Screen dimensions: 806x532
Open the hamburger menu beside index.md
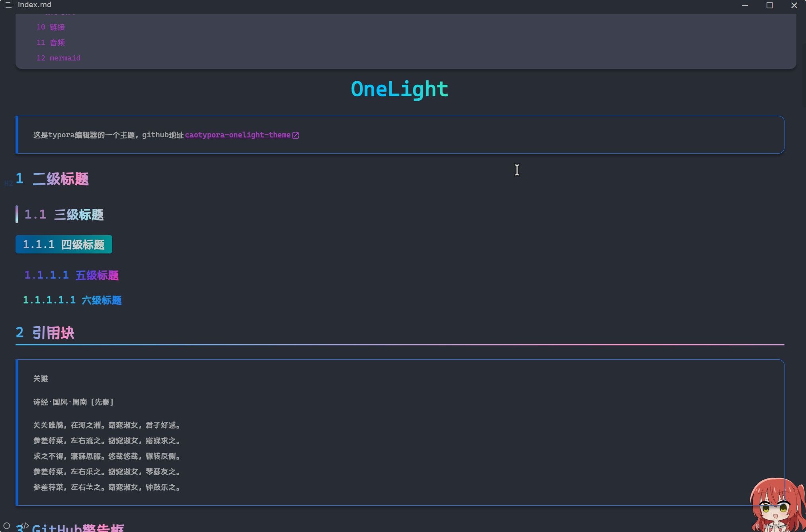[9, 5]
